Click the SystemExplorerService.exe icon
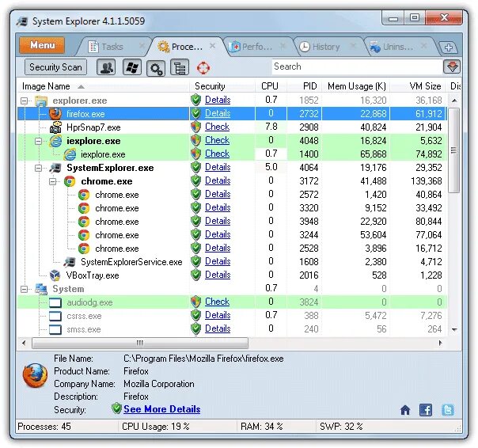Image resolution: width=478 pixels, height=448 pixels. [70, 262]
